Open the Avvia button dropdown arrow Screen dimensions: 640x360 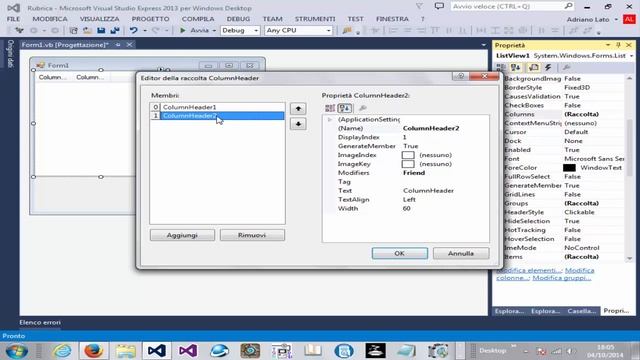(x=214, y=31)
